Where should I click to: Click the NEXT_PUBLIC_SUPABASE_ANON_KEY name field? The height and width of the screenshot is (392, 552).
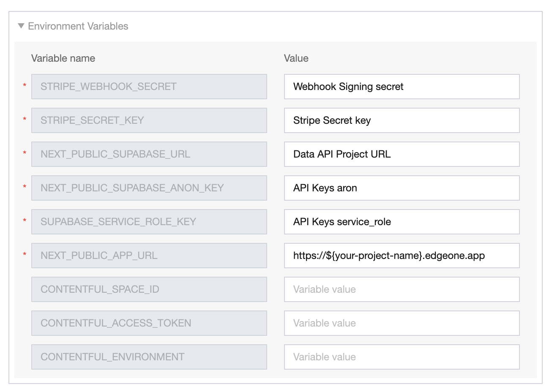coord(149,188)
